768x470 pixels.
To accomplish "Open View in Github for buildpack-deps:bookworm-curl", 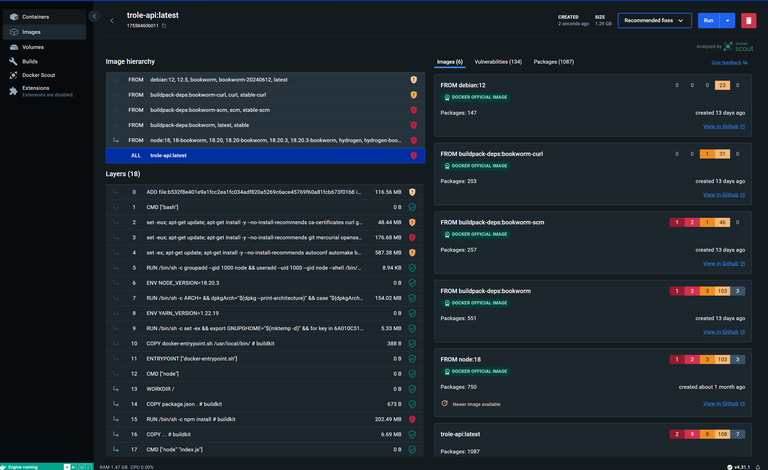I will click(x=724, y=195).
